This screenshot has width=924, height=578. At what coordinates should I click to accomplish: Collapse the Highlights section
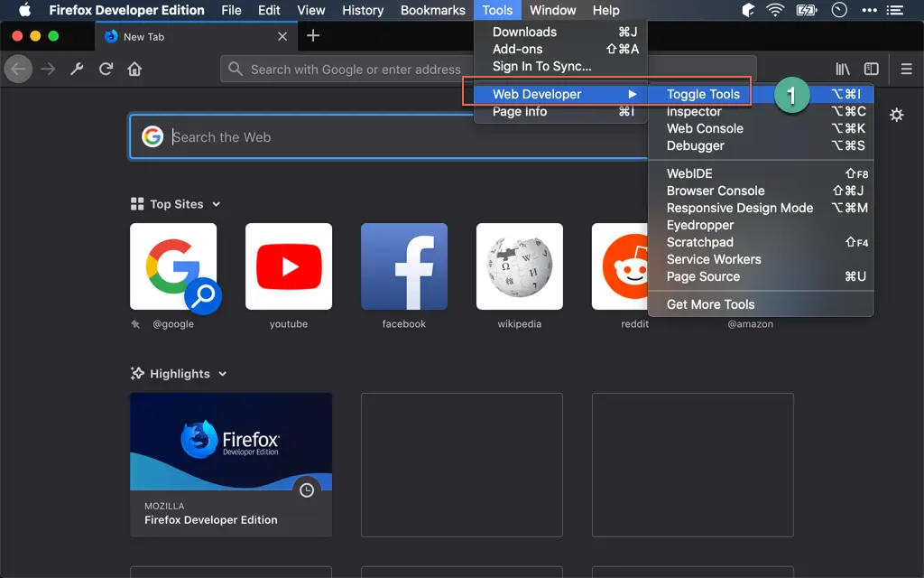223,374
